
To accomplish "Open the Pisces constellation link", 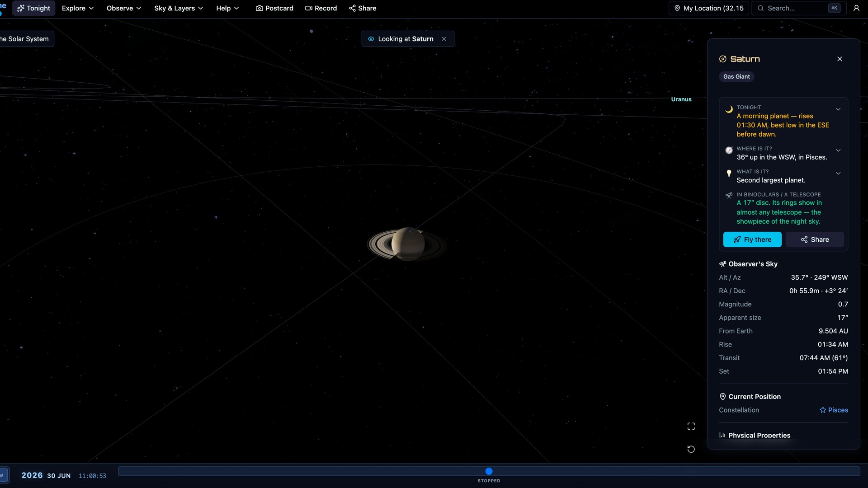I will click(834, 410).
